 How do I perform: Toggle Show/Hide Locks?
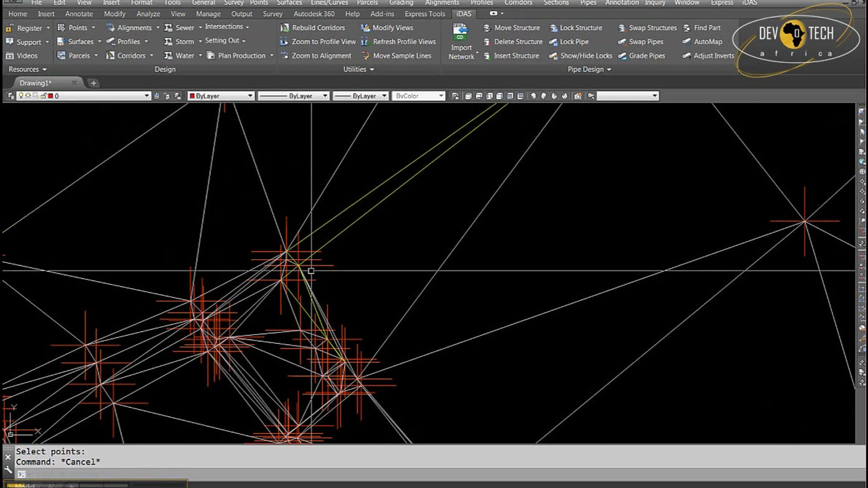pyautogui.click(x=580, y=55)
